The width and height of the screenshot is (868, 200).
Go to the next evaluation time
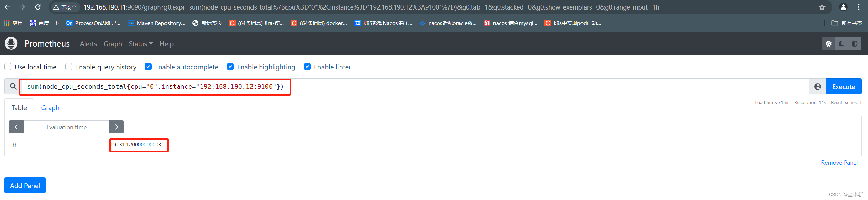pos(116,127)
